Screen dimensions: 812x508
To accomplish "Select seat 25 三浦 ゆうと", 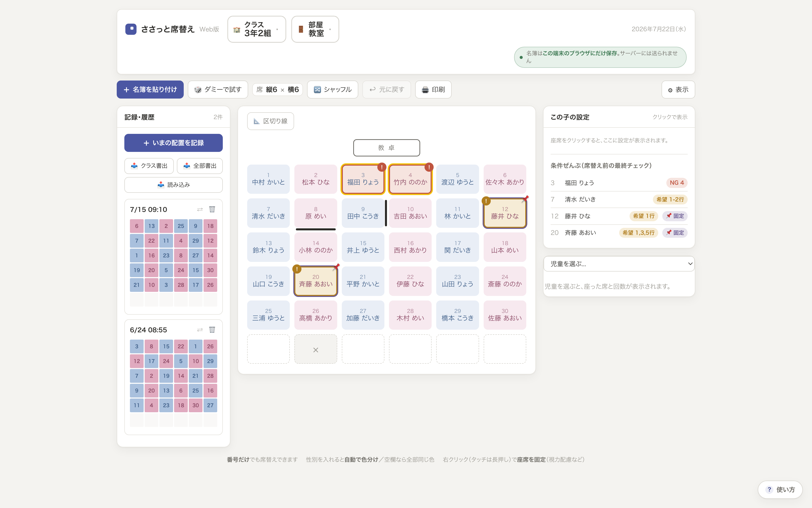I will point(268,315).
